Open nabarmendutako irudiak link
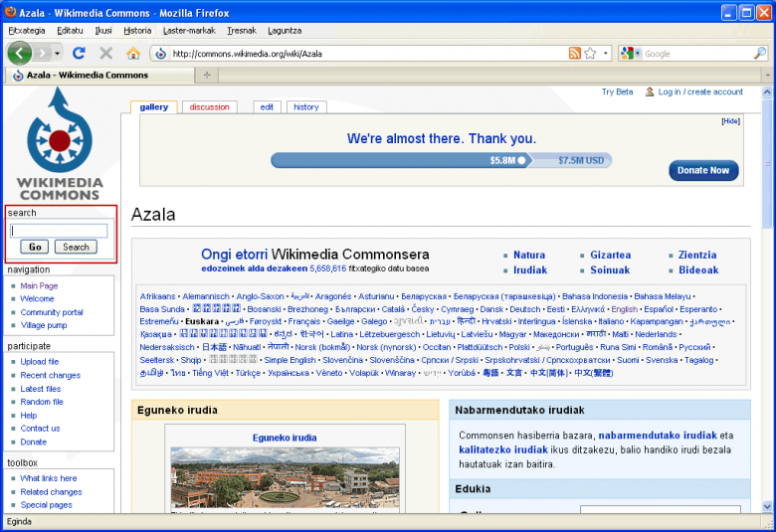776x532 pixels. tap(658, 436)
